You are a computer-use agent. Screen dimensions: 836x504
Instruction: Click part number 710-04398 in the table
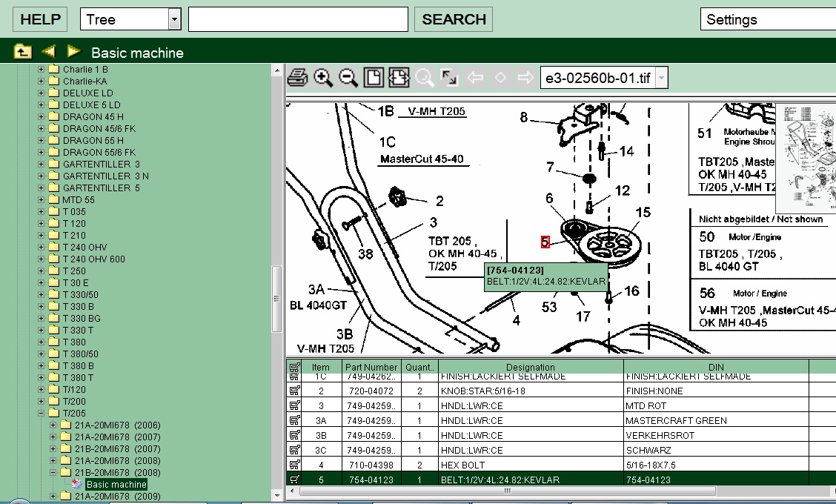[x=371, y=465]
